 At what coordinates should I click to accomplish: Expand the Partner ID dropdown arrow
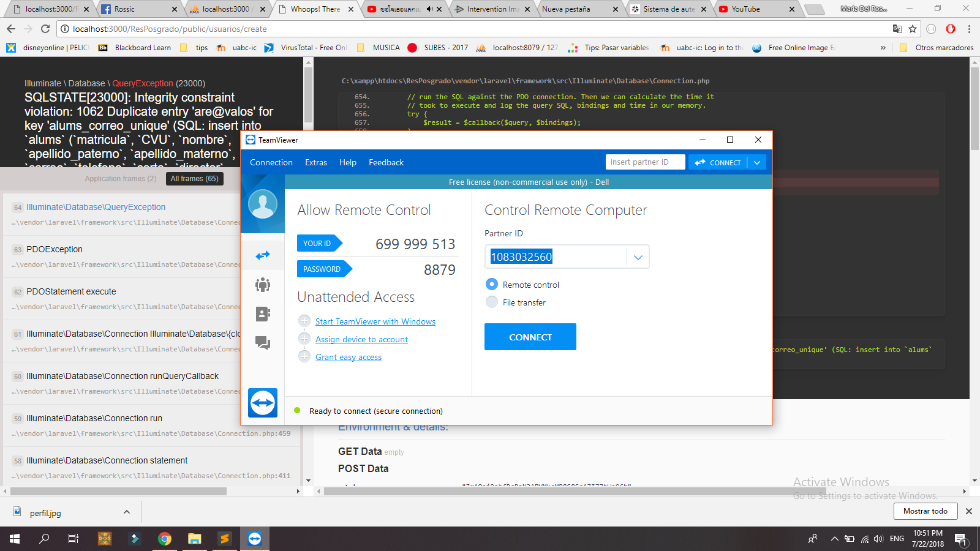[x=638, y=257]
